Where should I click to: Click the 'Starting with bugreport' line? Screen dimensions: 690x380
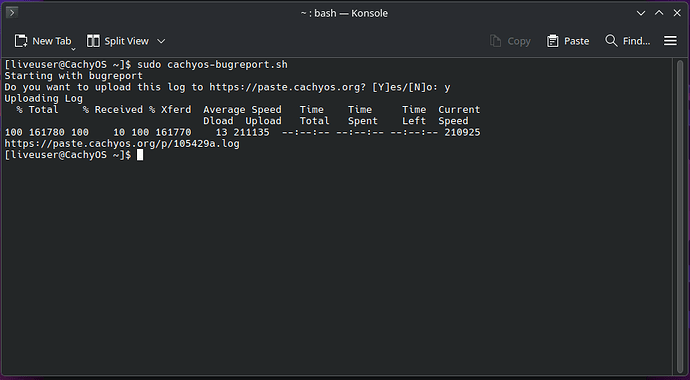click(73, 76)
